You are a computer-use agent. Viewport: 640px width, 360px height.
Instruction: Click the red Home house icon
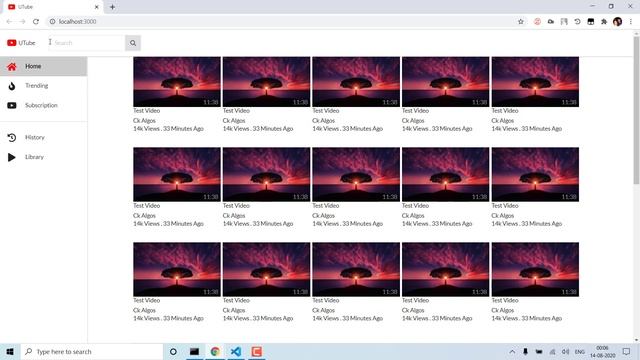pyautogui.click(x=12, y=67)
